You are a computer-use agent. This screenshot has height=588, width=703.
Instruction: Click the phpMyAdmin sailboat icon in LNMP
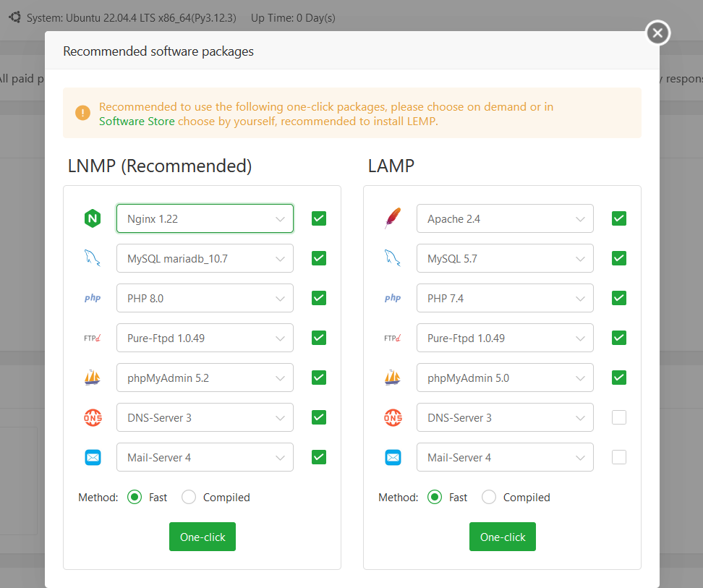[x=93, y=378]
